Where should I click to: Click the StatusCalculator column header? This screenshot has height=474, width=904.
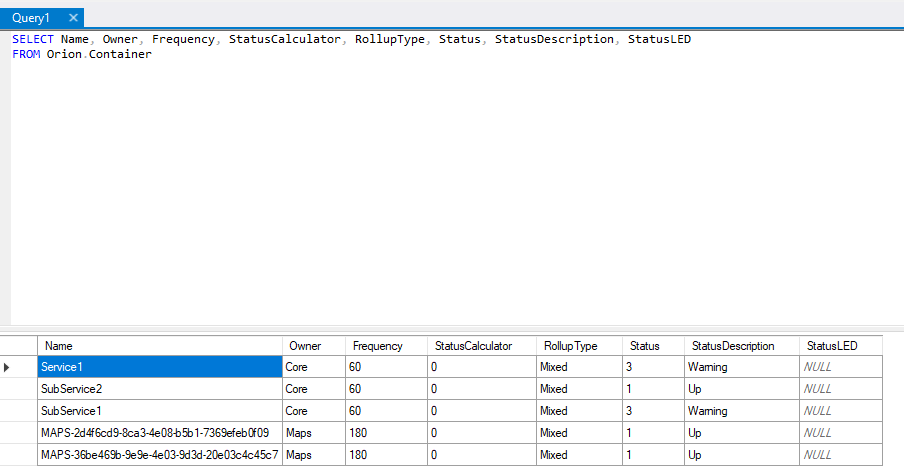tap(481, 346)
